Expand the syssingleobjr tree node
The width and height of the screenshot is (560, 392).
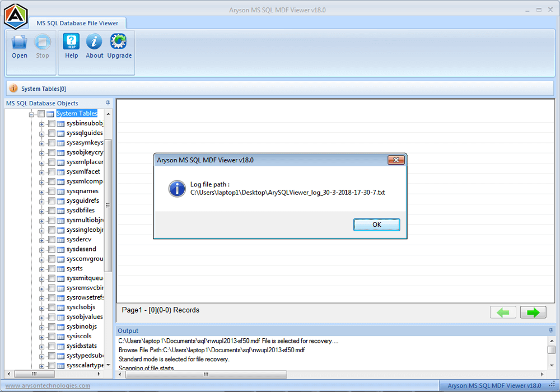pyautogui.click(x=42, y=231)
